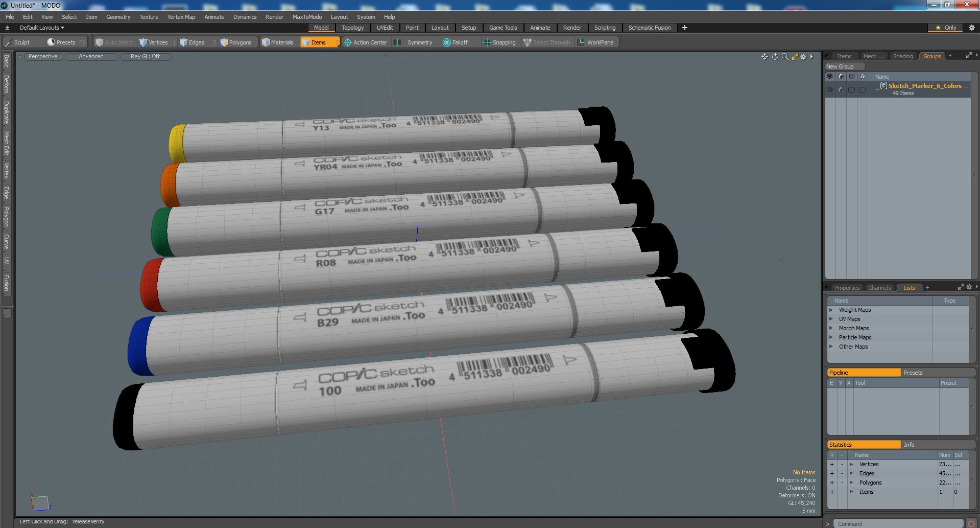Expand Morph Maps list
Image resolution: width=980 pixels, height=528 pixels.
pyautogui.click(x=831, y=328)
